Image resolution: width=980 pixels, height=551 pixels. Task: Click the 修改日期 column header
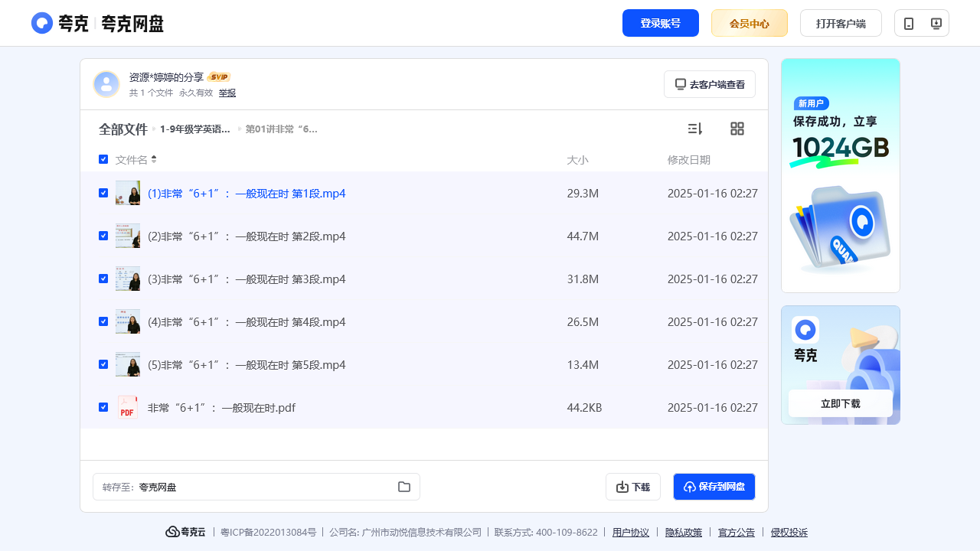689,160
